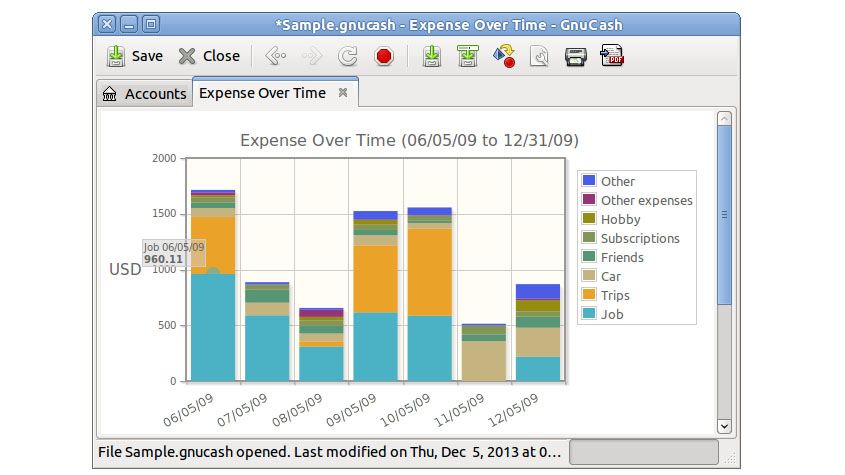Click the 06/05/09 x-axis label

(188, 411)
